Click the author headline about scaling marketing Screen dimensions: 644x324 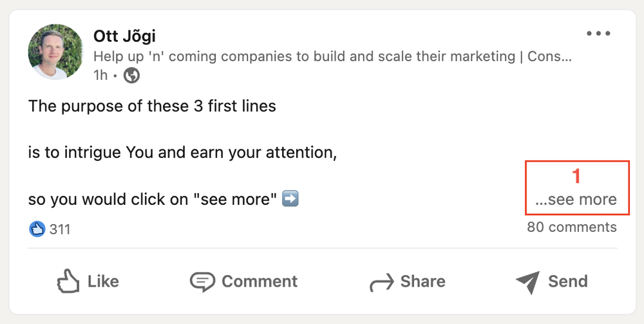pos(332,56)
